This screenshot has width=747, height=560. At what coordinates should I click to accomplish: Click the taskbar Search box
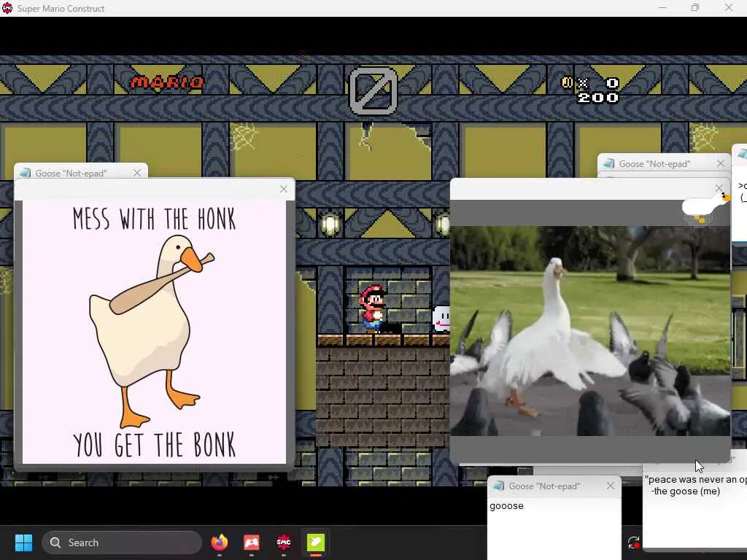(x=122, y=542)
